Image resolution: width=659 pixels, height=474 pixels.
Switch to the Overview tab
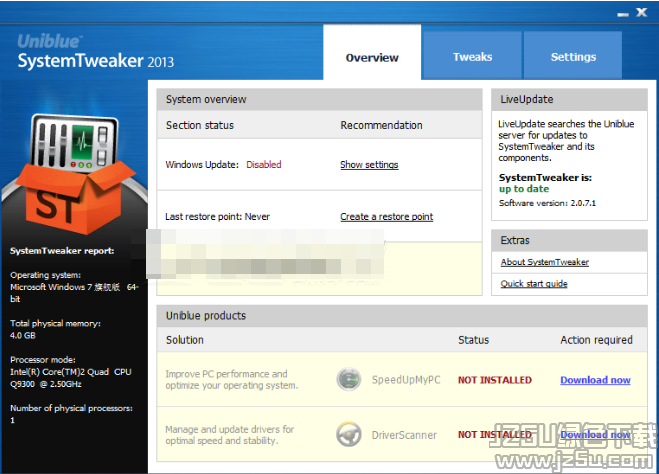coord(372,53)
